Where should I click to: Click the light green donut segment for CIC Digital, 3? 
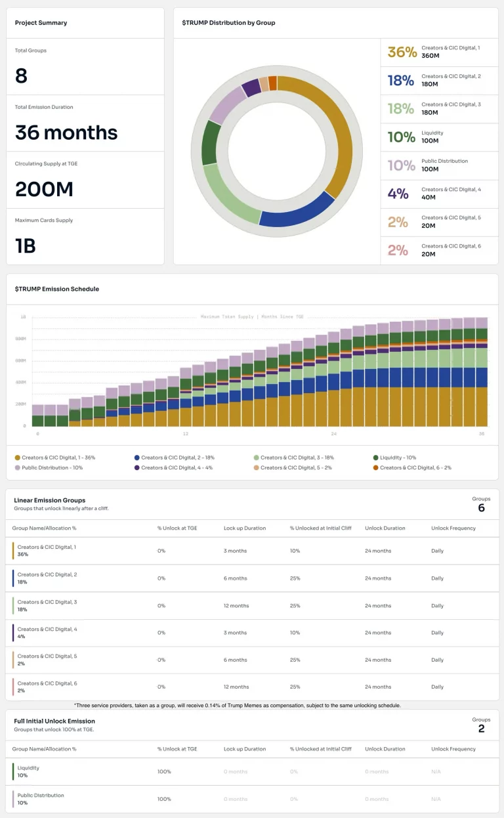point(230,197)
